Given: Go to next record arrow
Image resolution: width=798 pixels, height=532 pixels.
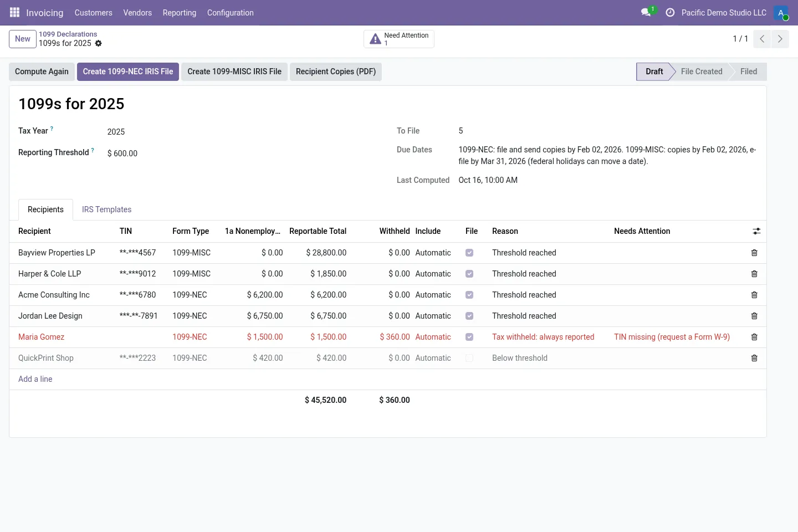Looking at the screenshot, I should pos(780,39).
